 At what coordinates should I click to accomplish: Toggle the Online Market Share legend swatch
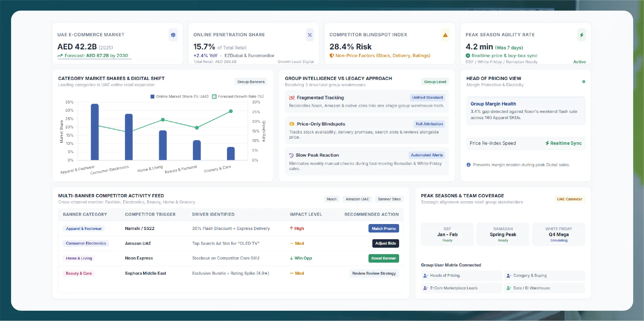point(152,96)
